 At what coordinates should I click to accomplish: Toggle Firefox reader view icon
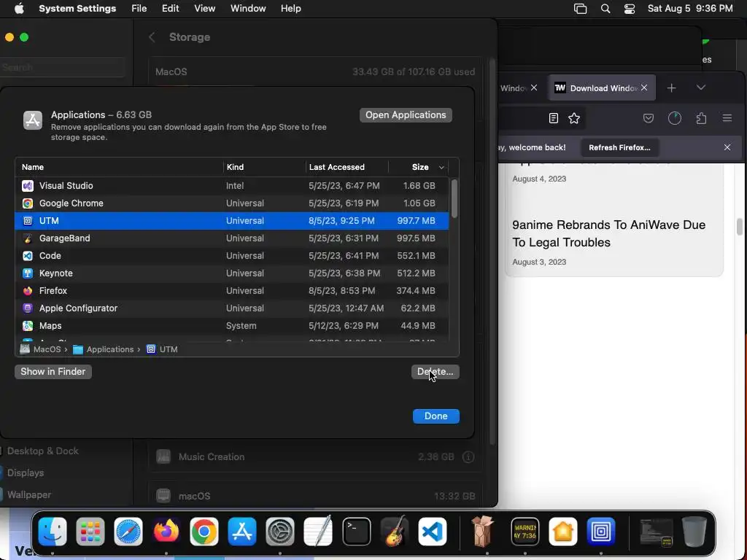click(553, 118)
